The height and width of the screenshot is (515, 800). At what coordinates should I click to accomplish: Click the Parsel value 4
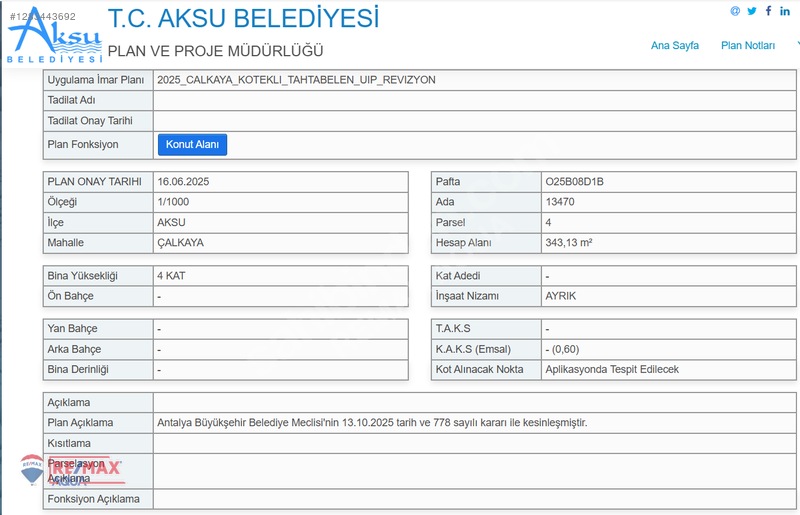coord(548,223)
